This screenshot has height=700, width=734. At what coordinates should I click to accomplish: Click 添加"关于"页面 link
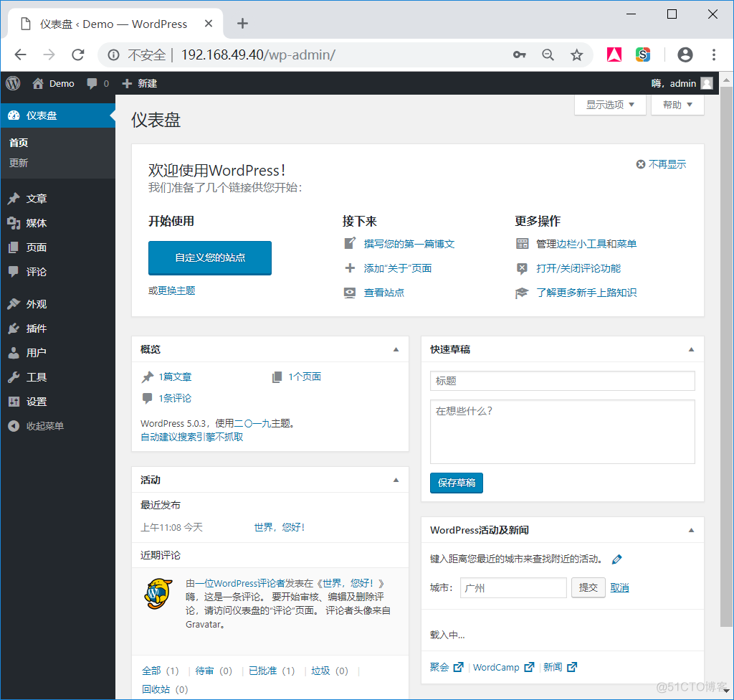pyautogui.click(x=397, y=268)
